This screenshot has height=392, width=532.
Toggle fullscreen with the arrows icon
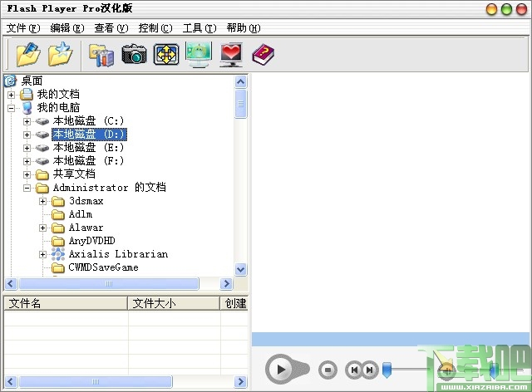tap(166, 54)
